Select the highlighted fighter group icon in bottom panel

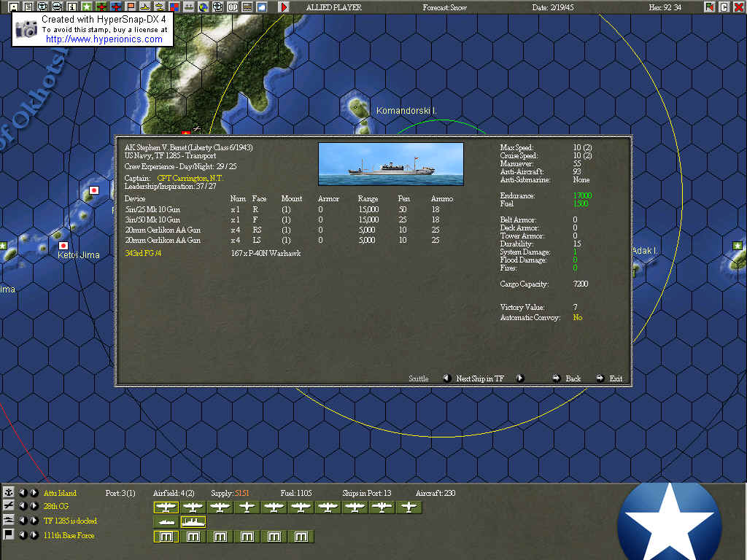click(166, 507)
